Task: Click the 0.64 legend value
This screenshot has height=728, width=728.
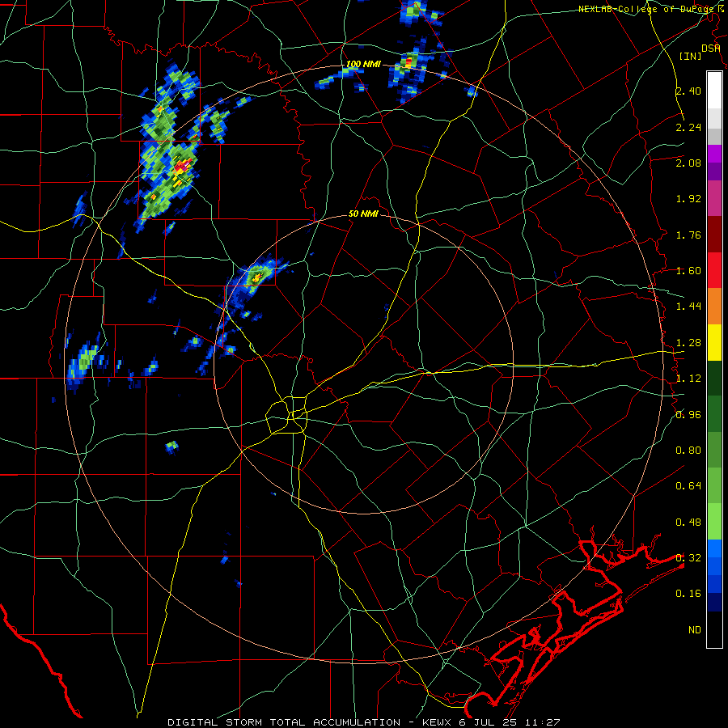Action: tap(688, 486)
